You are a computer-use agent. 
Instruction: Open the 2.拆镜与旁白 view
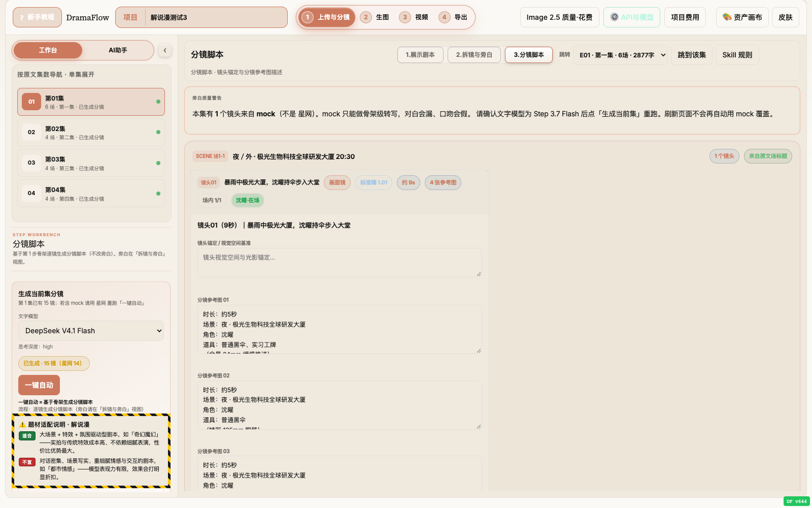click(474, 55)
